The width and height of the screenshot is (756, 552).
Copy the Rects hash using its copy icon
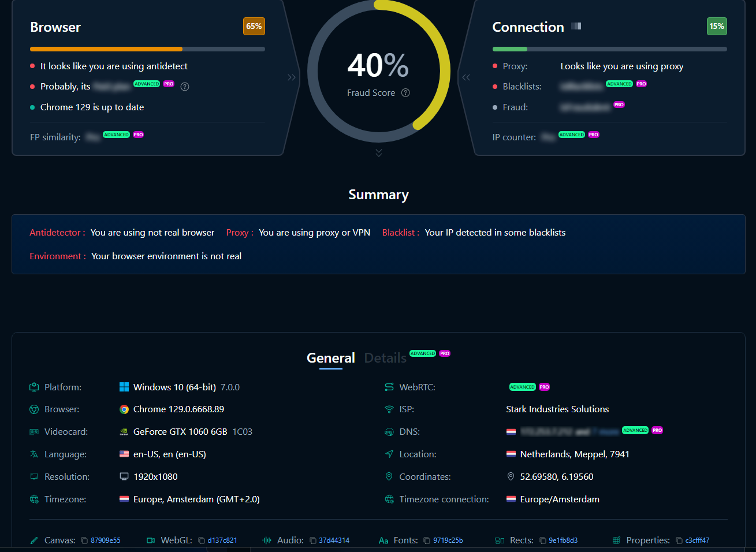point(543,541)
